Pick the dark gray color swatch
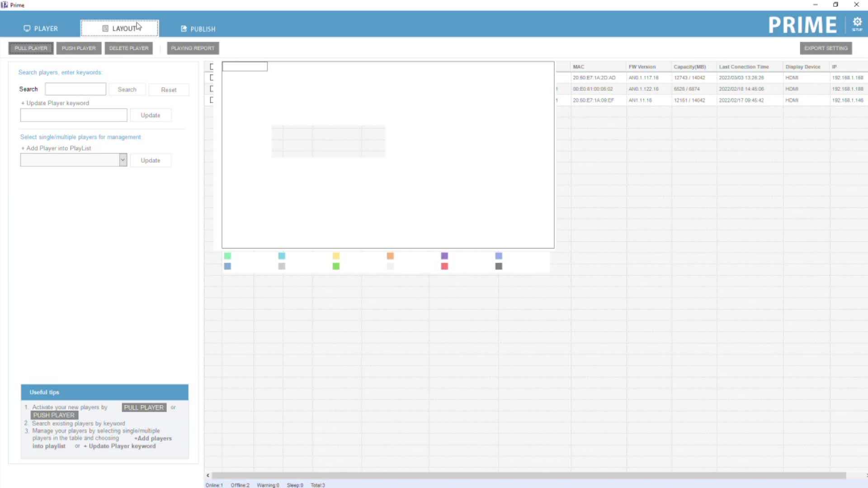This screenshot has height=488, width=868. pyautogui.click(x=499, y=267)
